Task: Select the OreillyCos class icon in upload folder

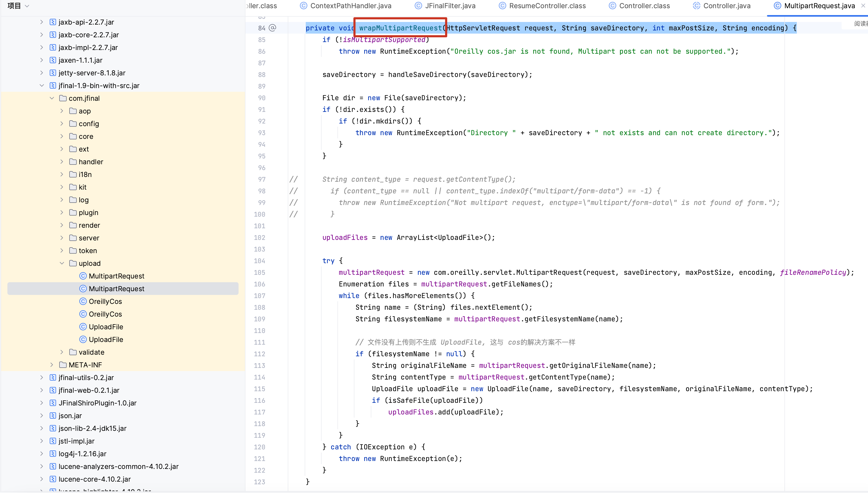Action: tap(83, 301)
